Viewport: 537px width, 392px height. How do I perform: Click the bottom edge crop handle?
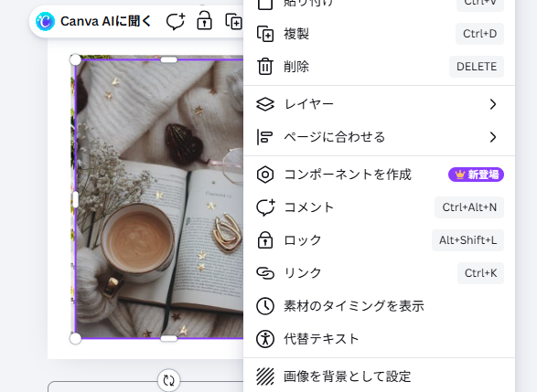(169, 339)
